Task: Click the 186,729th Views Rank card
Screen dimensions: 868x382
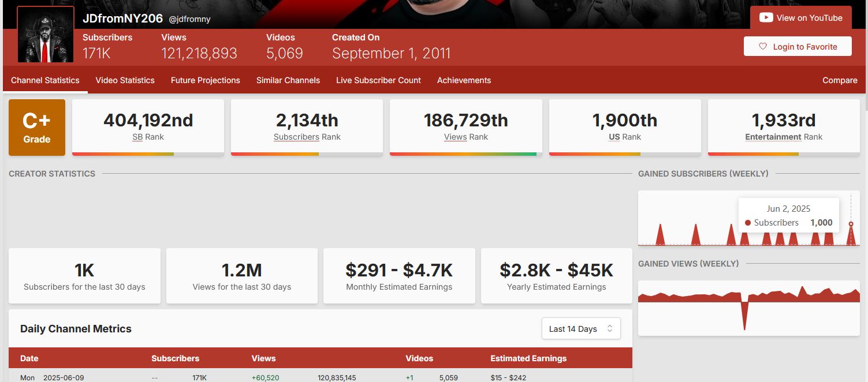Action: coord(466,128)
